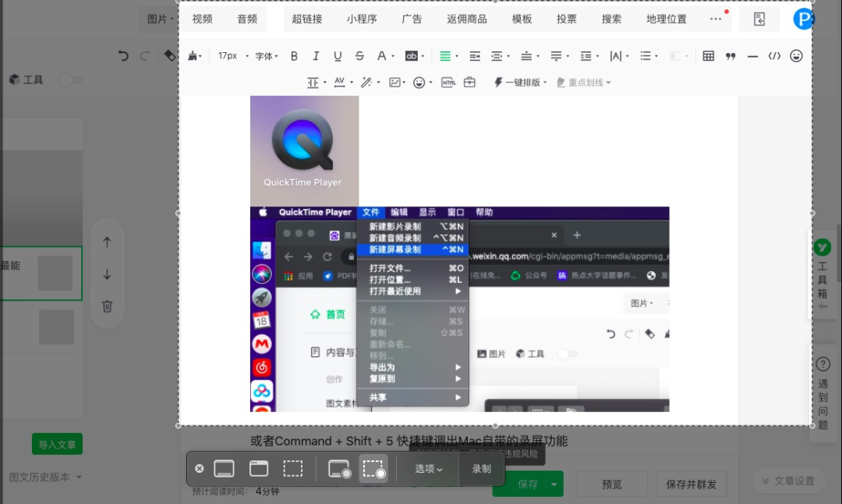Toggle italic formatting
Screen dimensions: 842x504
tap(316, 56)
